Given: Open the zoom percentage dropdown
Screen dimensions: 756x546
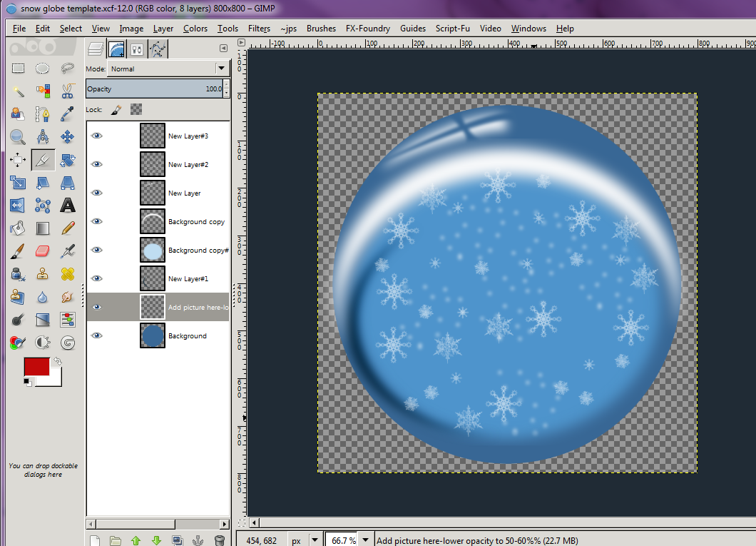Looking at the screenshot, I should [366, 540].
